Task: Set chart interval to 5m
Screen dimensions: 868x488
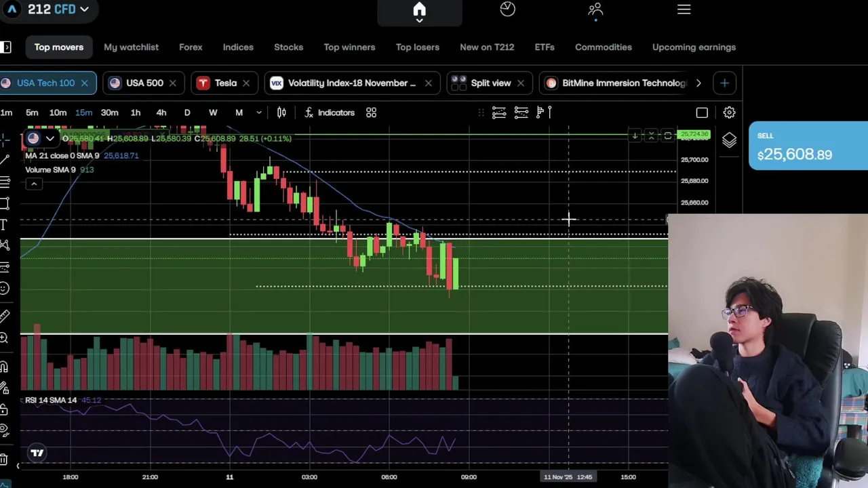Action: click(x=32, y=113)
